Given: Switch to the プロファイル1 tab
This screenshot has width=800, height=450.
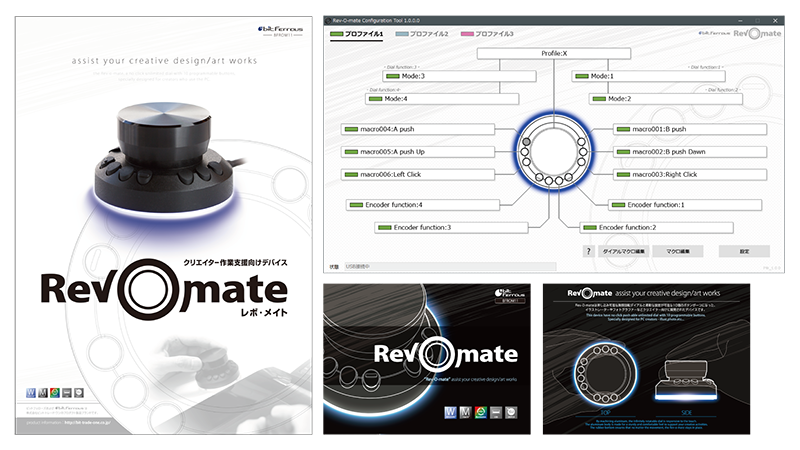Looking at the screenshot, I should [356, 34].
